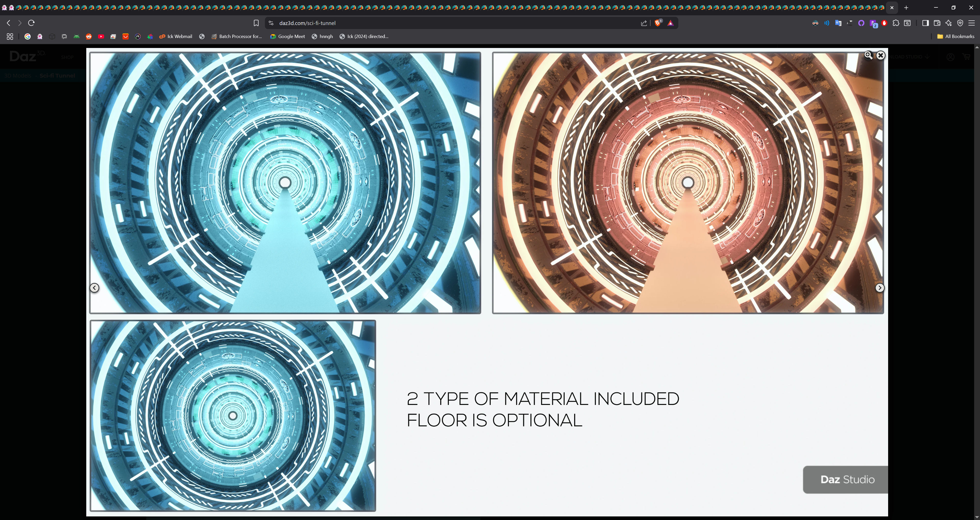Screen dimensions: 980x520
Task: Open the shopping cart icon in the site header
Action: coord(966,57)
